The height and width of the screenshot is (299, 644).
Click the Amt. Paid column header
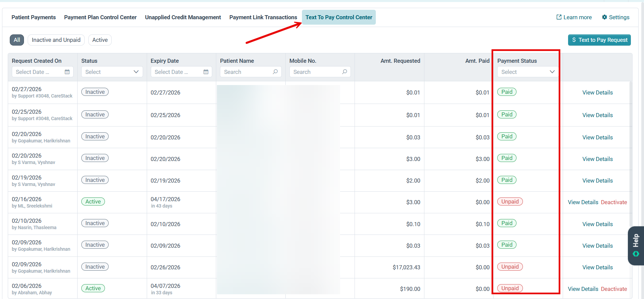click(x=477, y=61)
